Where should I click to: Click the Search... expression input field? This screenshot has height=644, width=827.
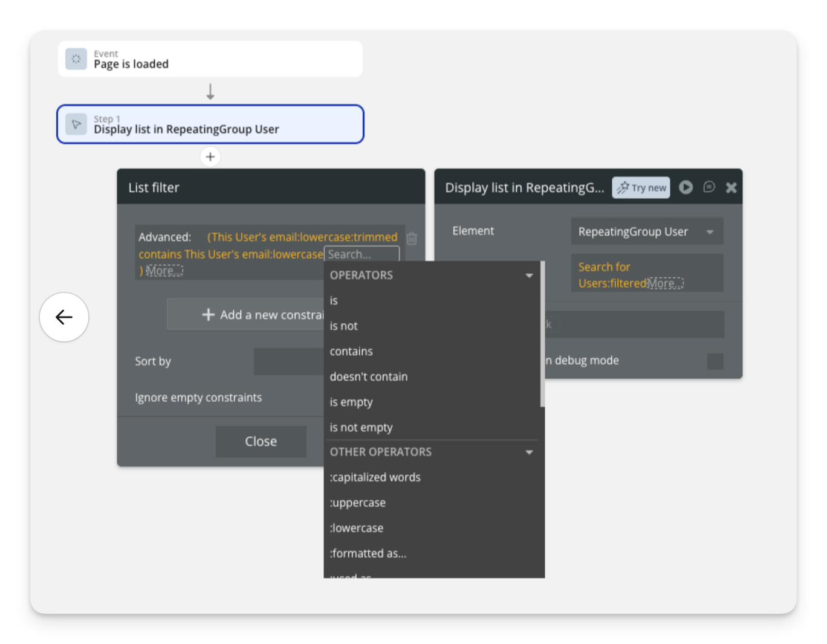tap(362, 254)
